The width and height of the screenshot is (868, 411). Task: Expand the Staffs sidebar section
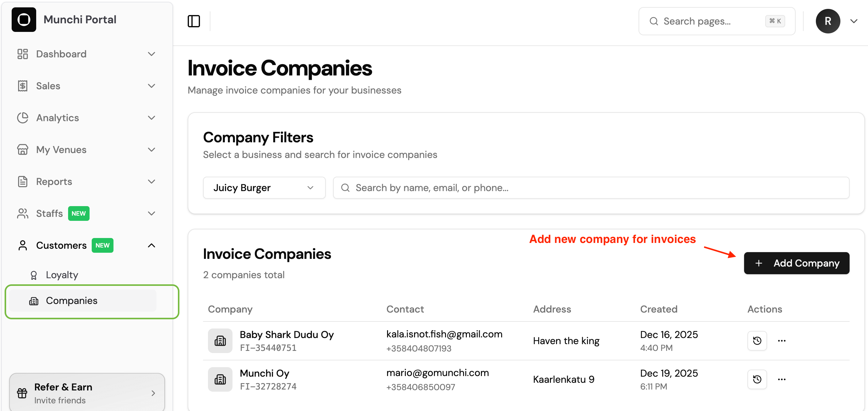point(86,213)
